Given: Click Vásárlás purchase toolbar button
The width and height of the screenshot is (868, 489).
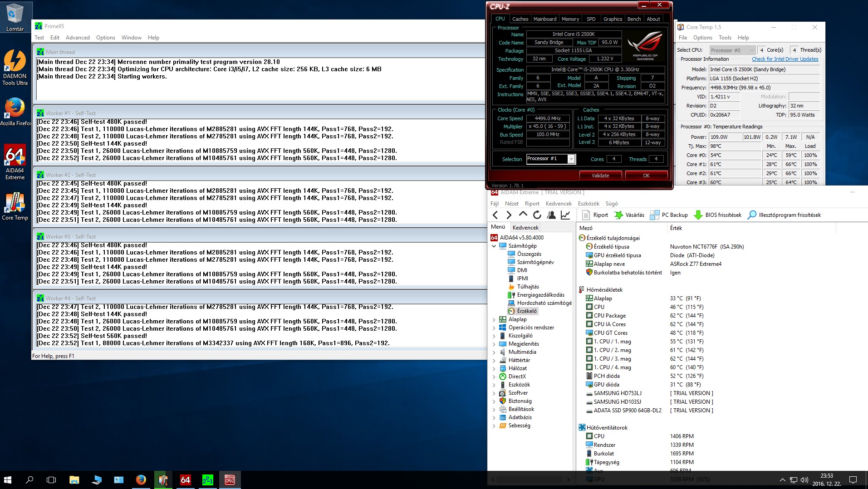Looking at the screenshot, I should [629, 215].
